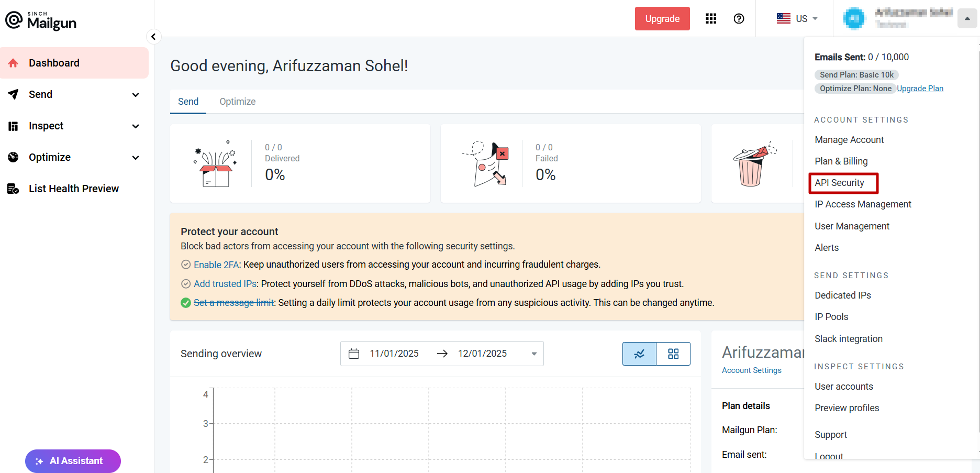Click the calendar icon in date range
Viewport: 980px width, 473px height.
pos(354,354)
